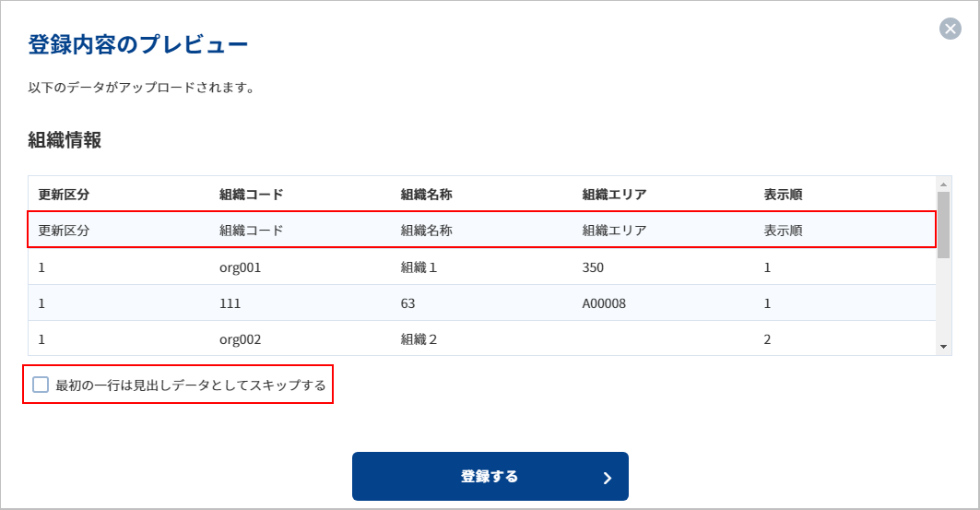
Task: Select the 表示順 column header
Action: [783, 195]
